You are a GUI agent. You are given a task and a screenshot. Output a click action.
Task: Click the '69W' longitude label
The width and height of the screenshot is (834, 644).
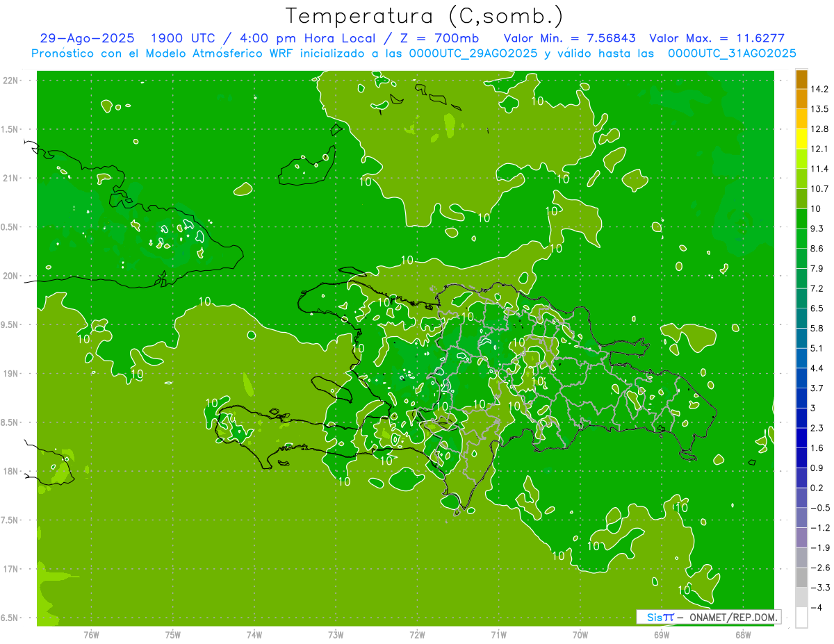coord(662,635)
